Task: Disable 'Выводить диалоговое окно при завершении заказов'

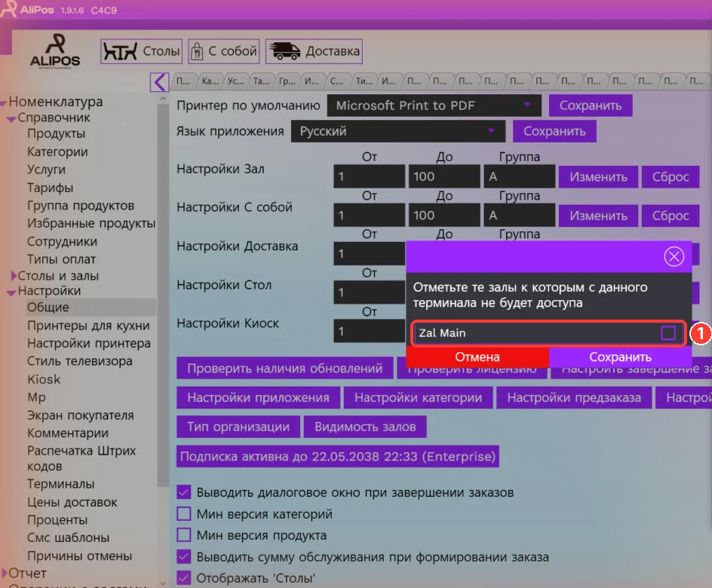Action: pos(184,492)
